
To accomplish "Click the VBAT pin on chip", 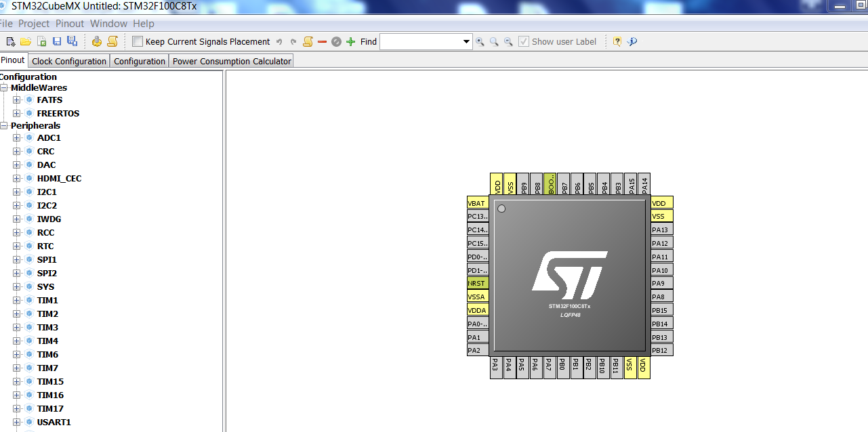I will [x=478, y=203].
